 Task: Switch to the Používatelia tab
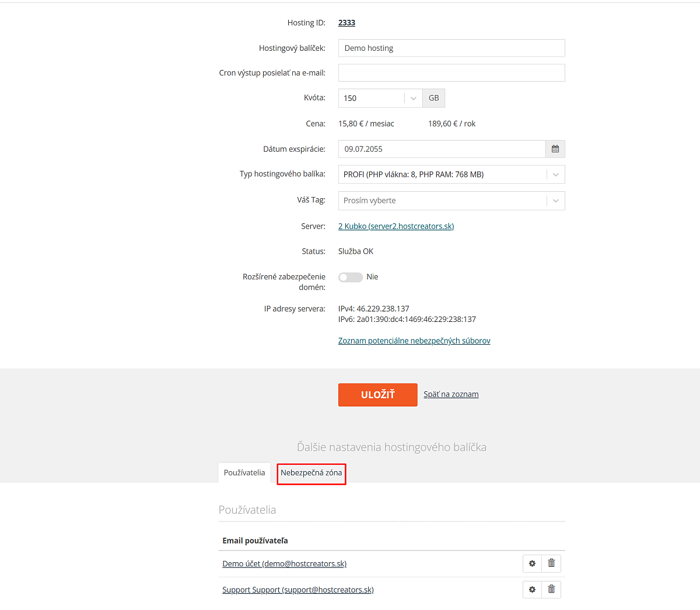(244, 473)
